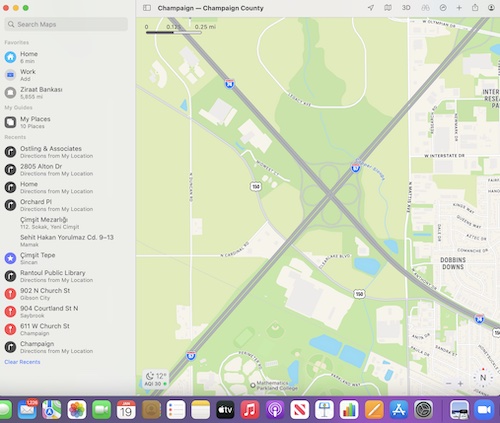The image size is (500, 423).
Task: Toggle 3D map view
Action: click(x=406, y=8)
